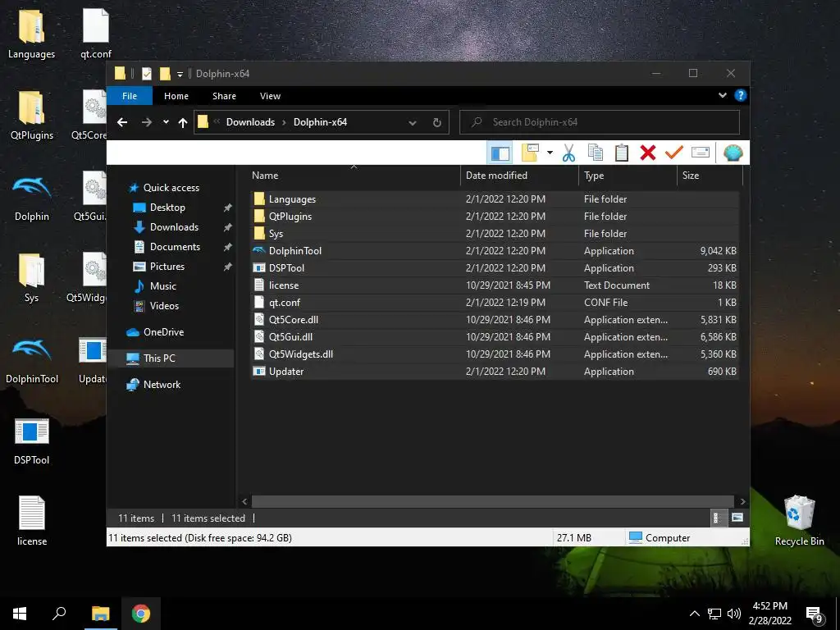This screenshot has width=840, height=630.
Task: Toggle the navigation pane toolbar button
Action: tap(500, 153)
